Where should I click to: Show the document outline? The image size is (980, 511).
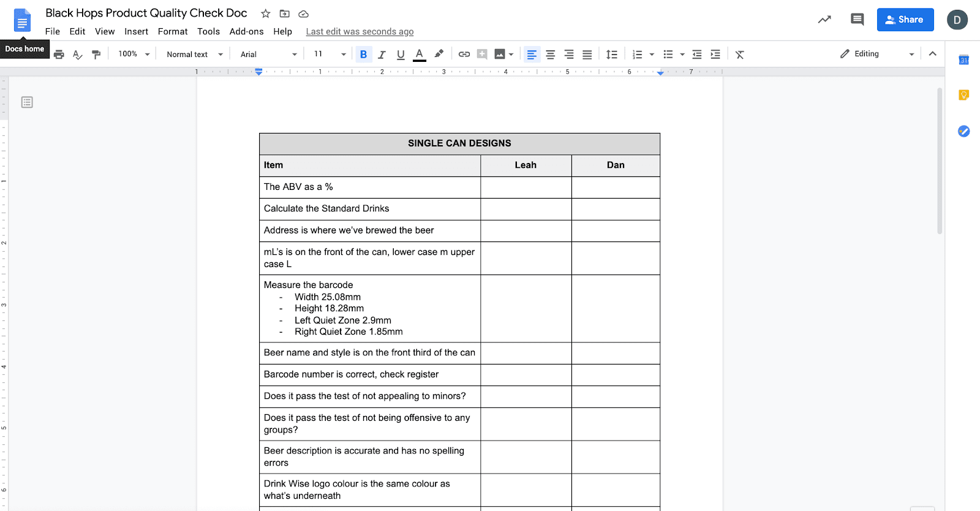(27, 102)
